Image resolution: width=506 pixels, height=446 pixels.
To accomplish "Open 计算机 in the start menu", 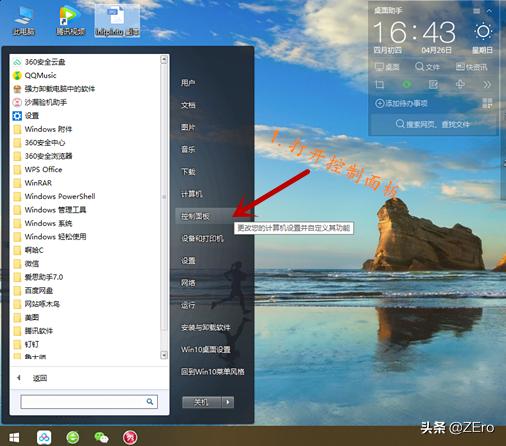I will point(191,194).
